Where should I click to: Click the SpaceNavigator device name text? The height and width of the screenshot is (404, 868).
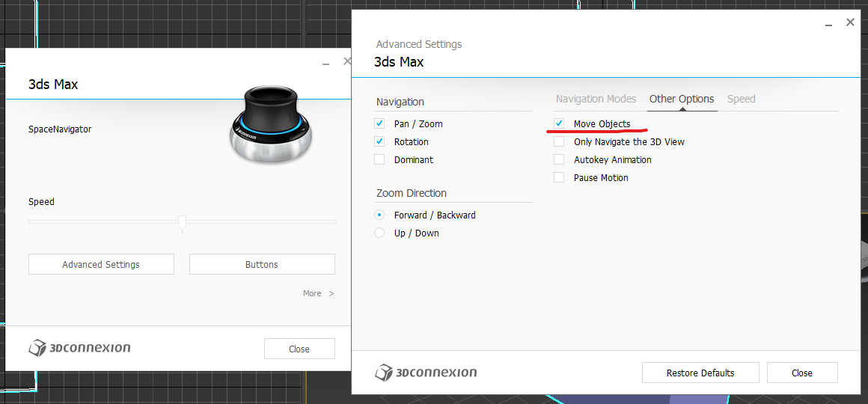(x=60, y=129)
